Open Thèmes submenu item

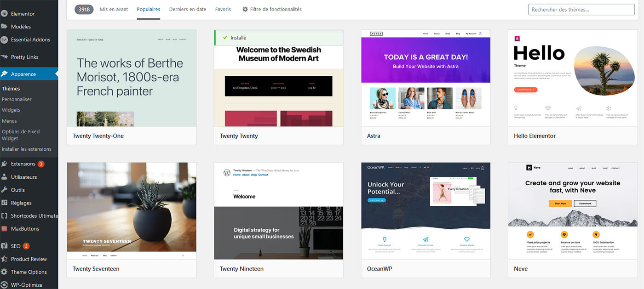pyautogui.click(x=11, y=89)
